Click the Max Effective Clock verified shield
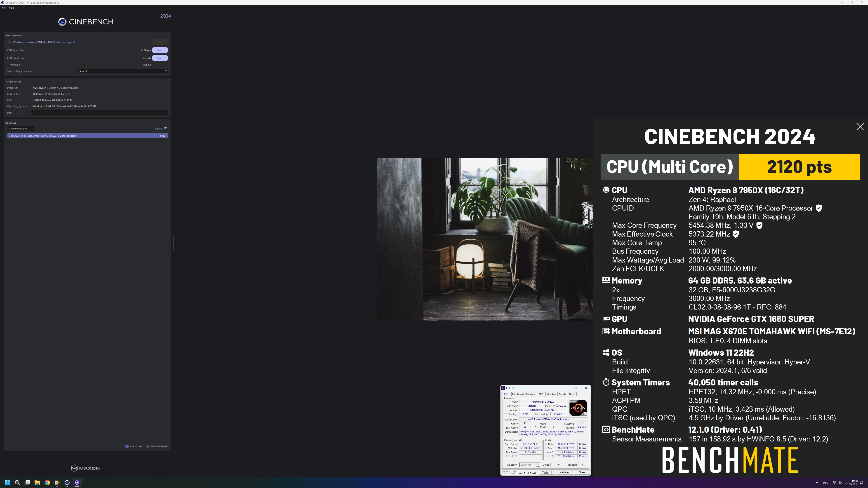 [736, 234]
